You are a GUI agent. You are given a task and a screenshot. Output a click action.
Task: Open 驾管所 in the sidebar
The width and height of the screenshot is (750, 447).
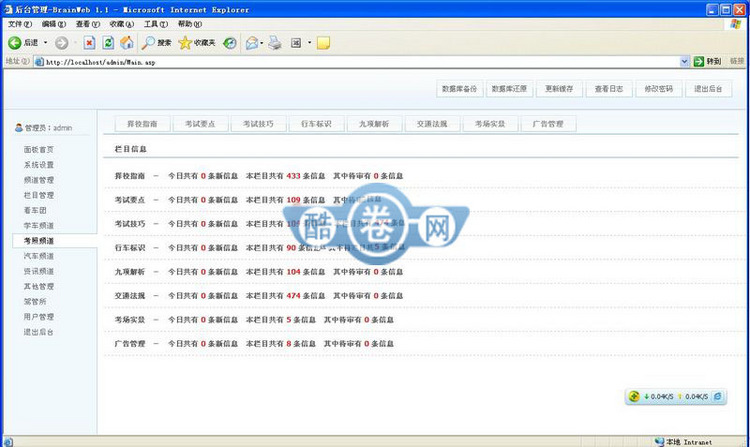[35, 302]
